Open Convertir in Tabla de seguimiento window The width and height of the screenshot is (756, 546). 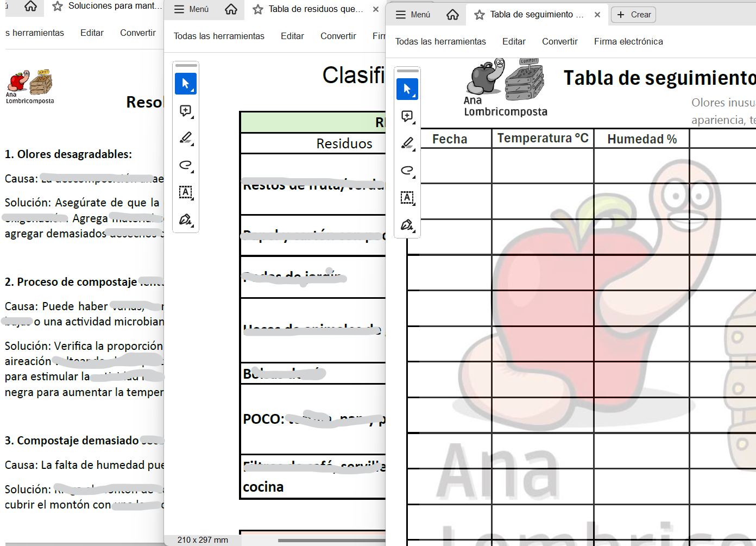pos(560,41)
